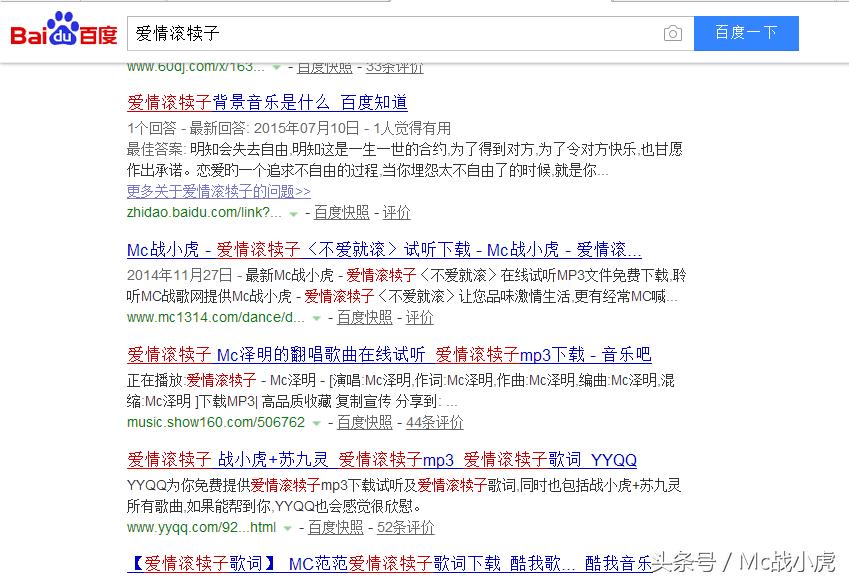The image size is (849, 581).
Task: Expand dropdown arrow beside www.mc1314.com URL
Action: (x=317, y=319)
